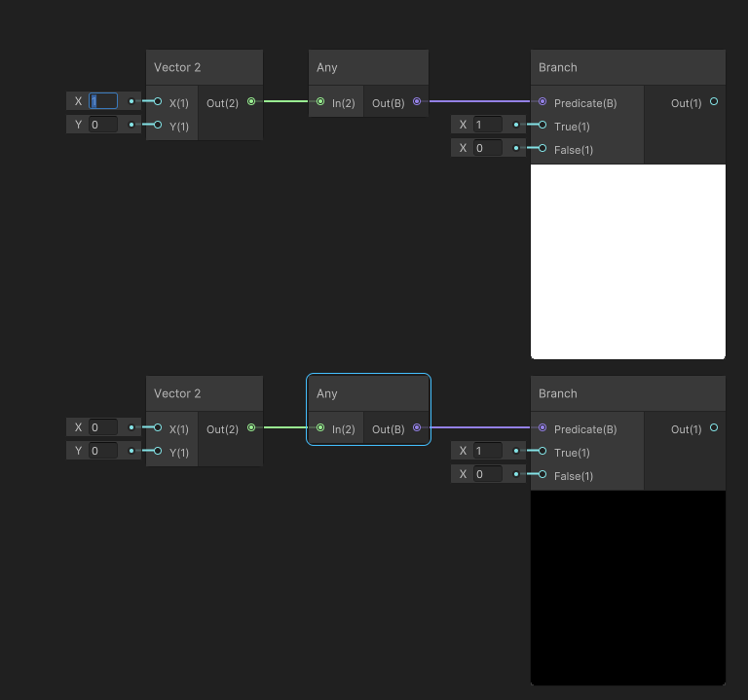Screen dimensions: 748x700
Task: Select the top Any node title
Action: [x=327, y=67]
